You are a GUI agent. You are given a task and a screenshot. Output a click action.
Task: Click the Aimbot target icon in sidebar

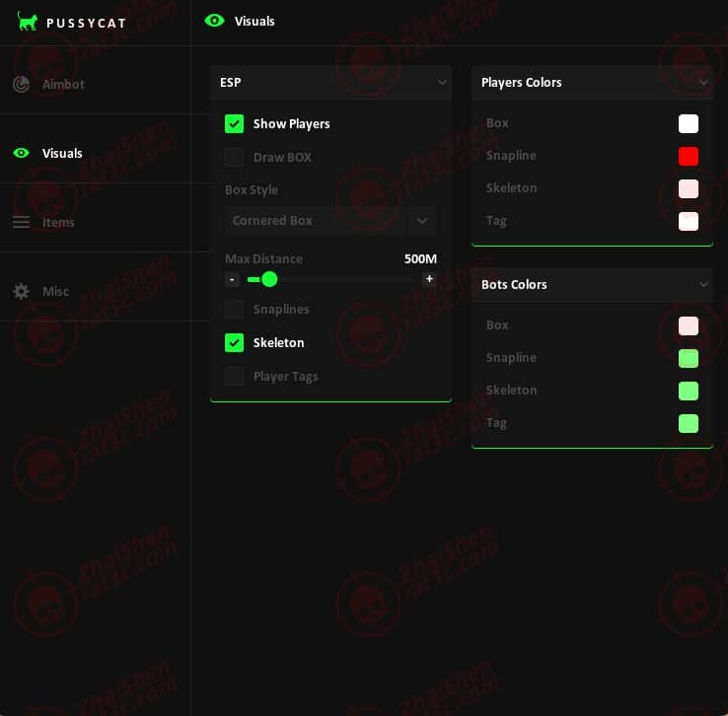21,84
